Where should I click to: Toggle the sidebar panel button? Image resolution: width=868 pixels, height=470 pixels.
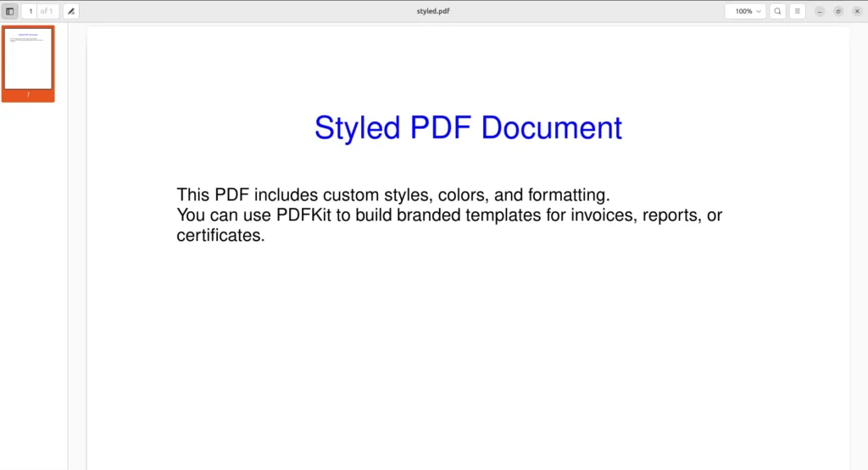10,11
